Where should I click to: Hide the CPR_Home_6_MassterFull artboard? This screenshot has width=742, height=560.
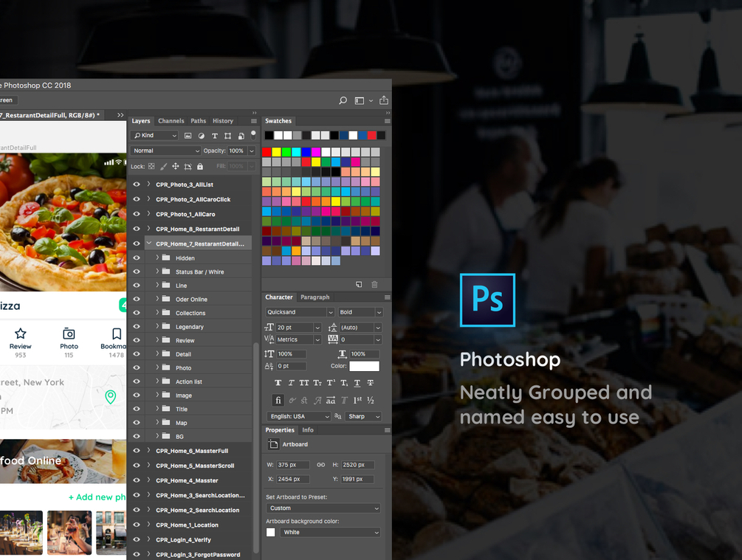tap(137, 451)
